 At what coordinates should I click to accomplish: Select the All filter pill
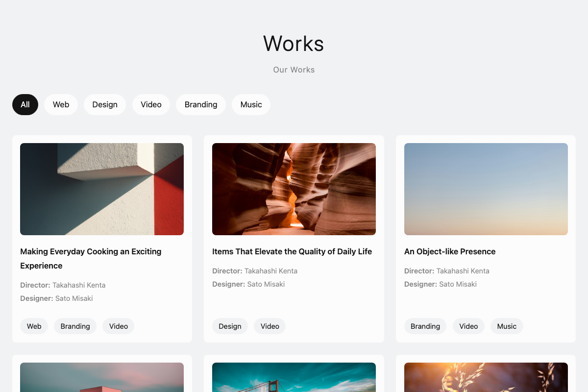point(25,104)
